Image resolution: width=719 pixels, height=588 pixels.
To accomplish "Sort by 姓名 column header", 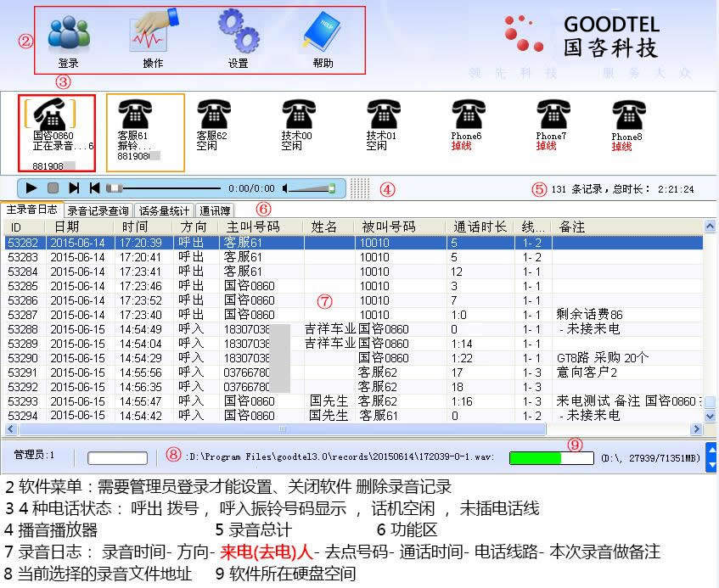I will point(329,227).
